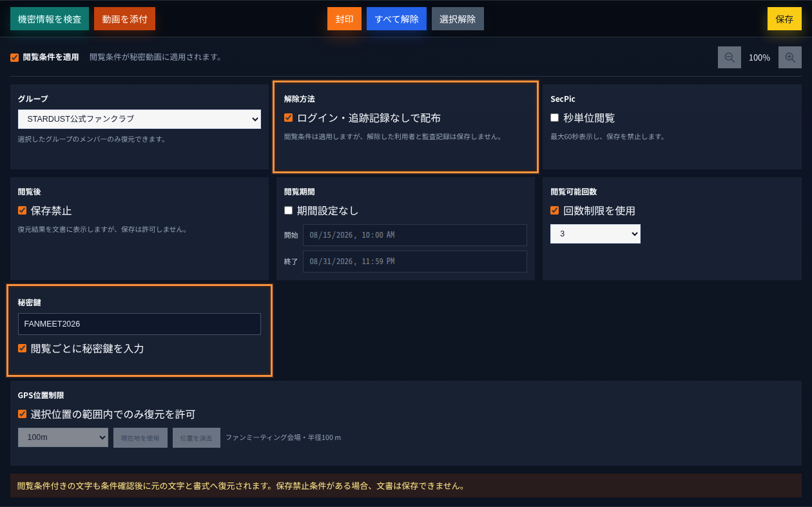This screenshot has width=812, height=507.
Task: Click the 機密情報を検査 button
Action: pos(50,19)
